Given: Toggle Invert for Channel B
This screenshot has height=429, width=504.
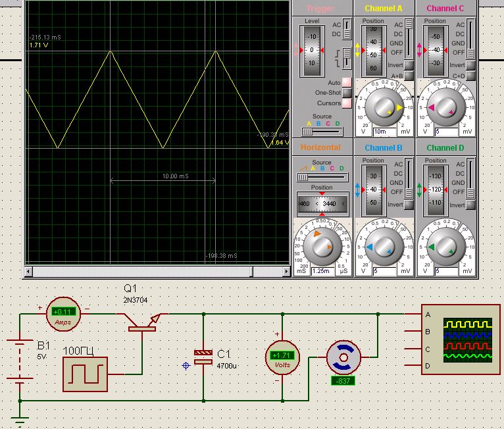Looking at the screenshot, I should (x=409, y=205).
